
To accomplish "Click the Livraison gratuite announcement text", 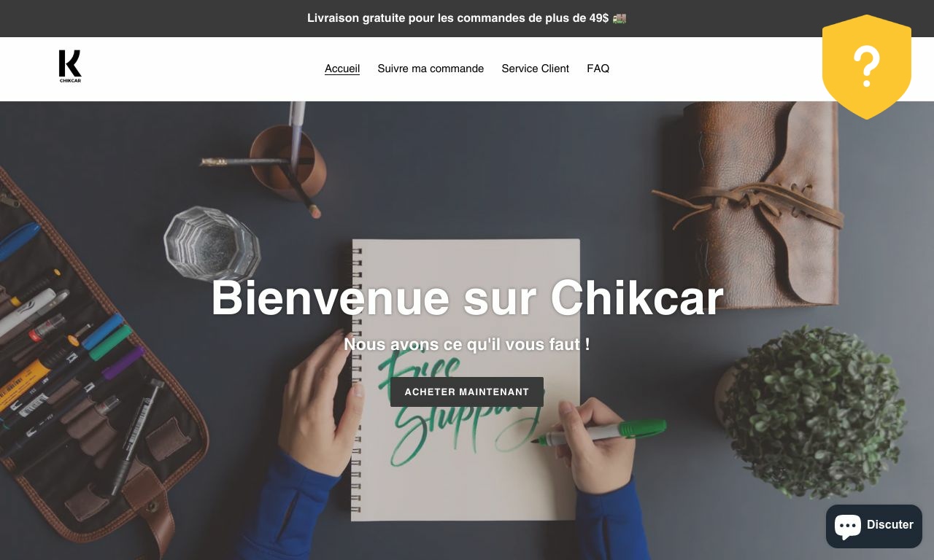I will (x=458, y=18).
